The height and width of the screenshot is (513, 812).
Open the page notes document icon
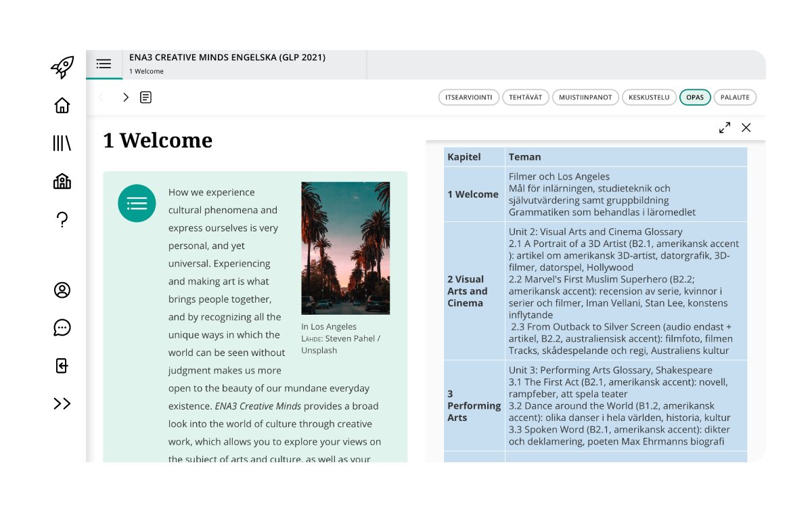pos(145,97)
